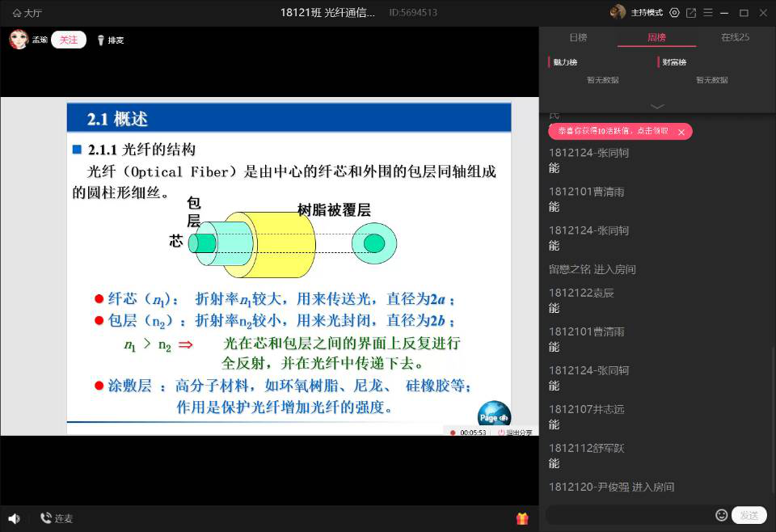
Task: Expand the ranking panel chevron
Action: tap(657, 106)
